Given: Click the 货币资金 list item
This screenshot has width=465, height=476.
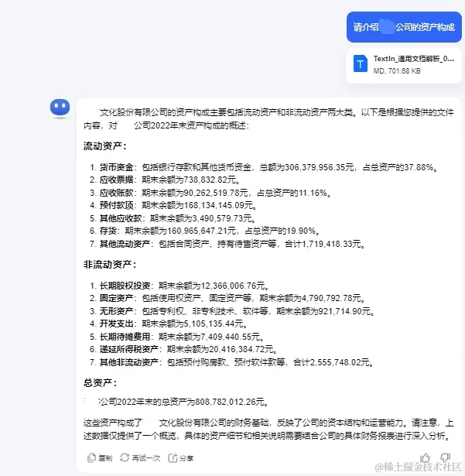Looking at the screenshot, I should tap(264, 167).
